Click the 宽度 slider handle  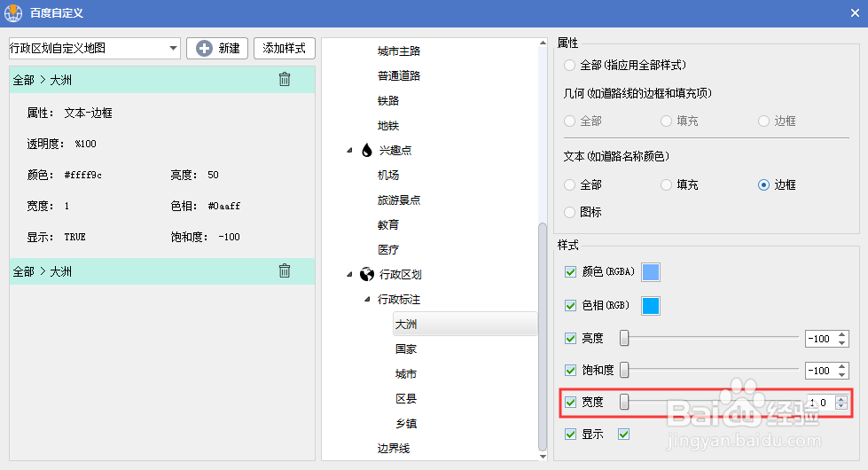[624, 402]
